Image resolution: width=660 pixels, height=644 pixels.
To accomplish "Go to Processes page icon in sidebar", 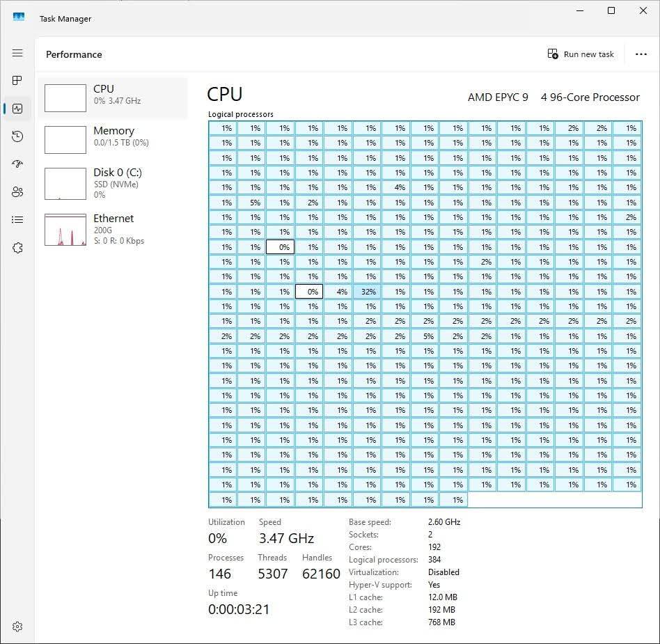I will [x=17, y=80].
